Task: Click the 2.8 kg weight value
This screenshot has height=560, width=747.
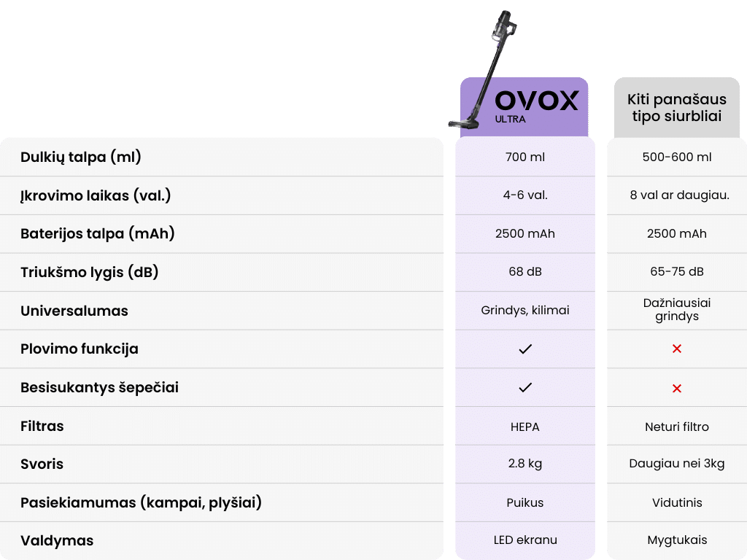Action: tap(525, 464)
